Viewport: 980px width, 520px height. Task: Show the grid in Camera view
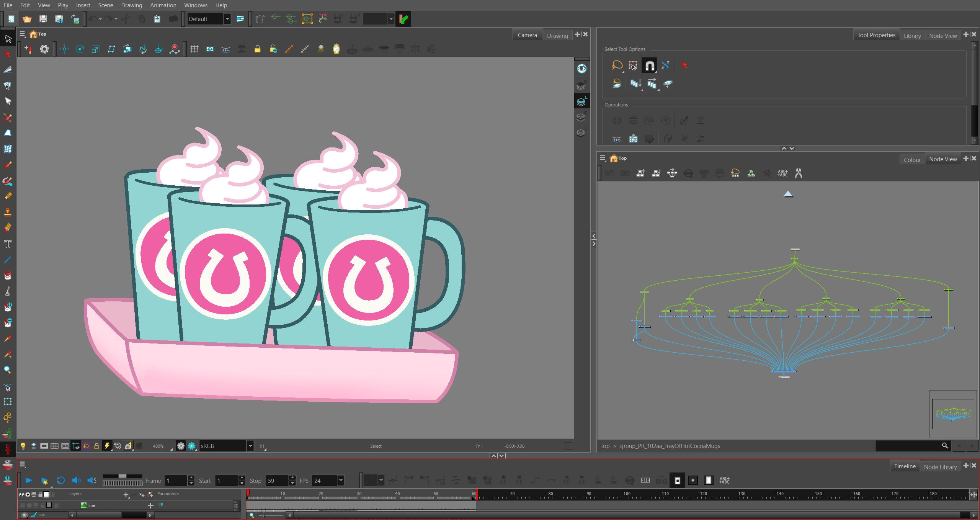(x=194, y=49)
